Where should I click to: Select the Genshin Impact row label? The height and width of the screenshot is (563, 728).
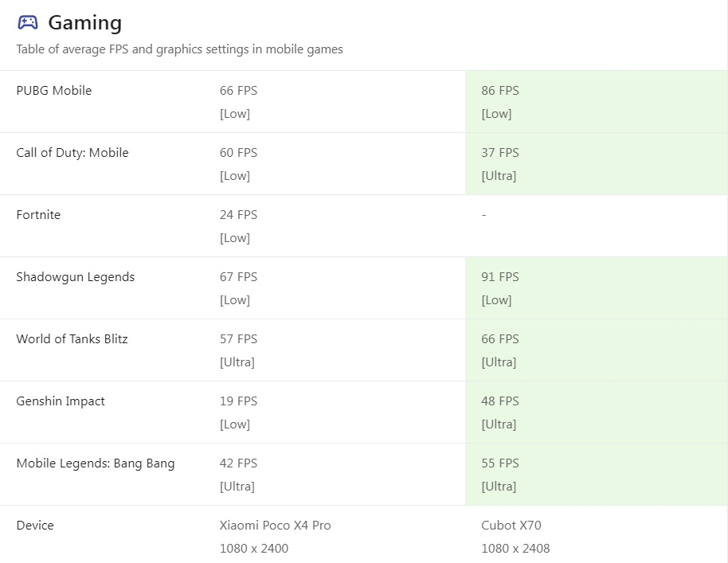(x=61, y=401)
